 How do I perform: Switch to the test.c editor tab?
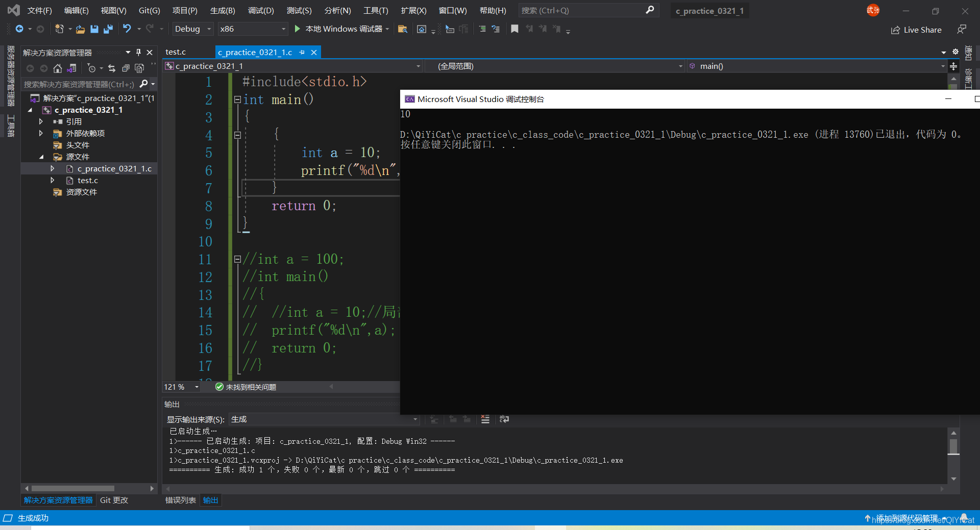click(176, 52)
